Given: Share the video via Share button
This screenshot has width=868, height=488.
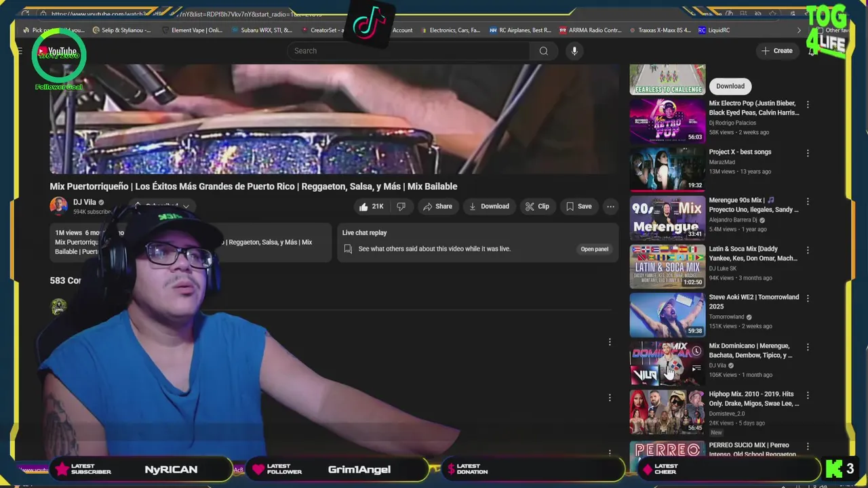Looking at the screenshot, I should coord(437,207).
